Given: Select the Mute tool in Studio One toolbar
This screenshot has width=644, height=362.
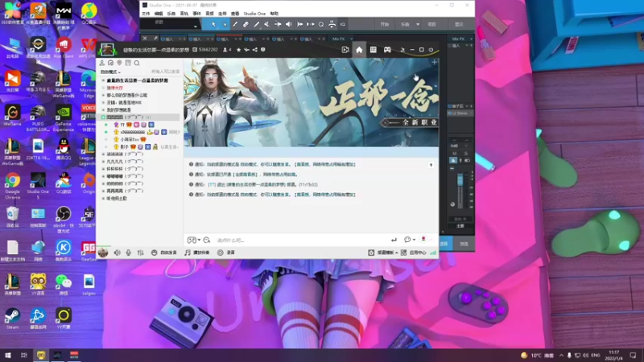Looking at the screenshot, I should [x=267, y=24].
